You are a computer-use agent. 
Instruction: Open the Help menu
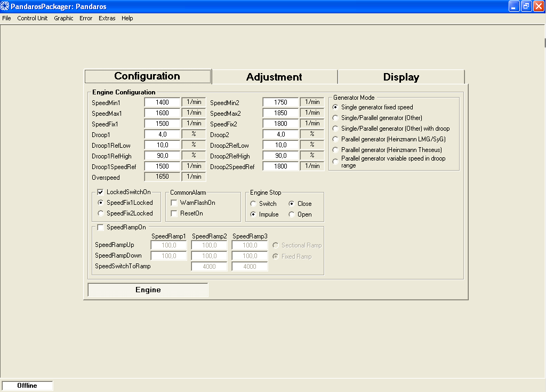coord(127,18)
